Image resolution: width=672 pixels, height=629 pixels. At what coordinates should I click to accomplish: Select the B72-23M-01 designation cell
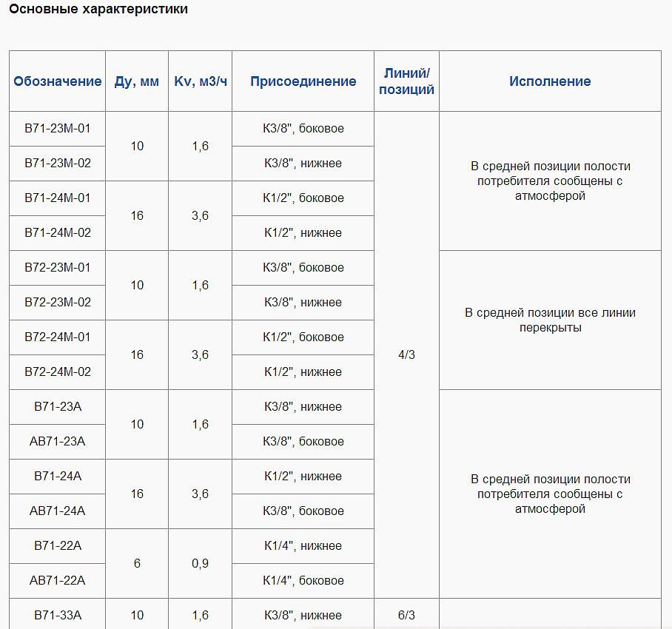56,268
